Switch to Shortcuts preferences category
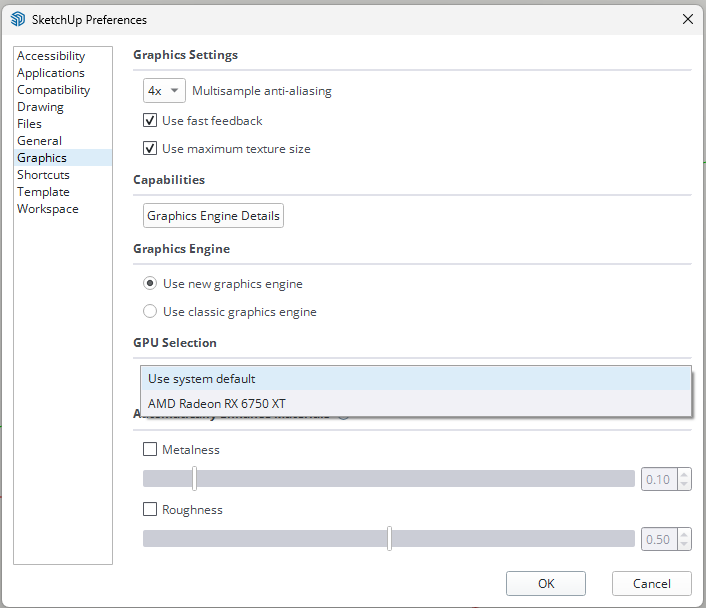 pos(43,175)
